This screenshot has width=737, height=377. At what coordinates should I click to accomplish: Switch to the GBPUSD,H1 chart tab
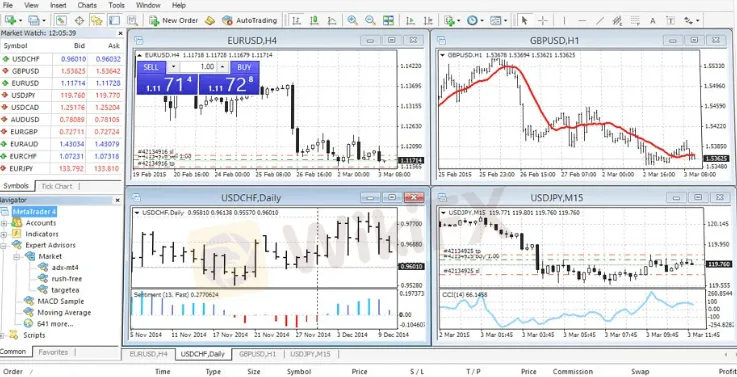257,354
